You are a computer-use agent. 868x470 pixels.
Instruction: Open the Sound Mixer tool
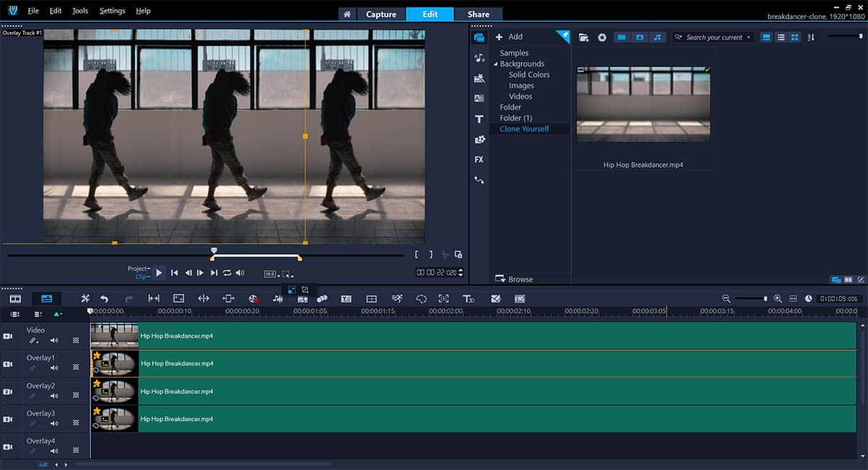(x=277, y=299)
